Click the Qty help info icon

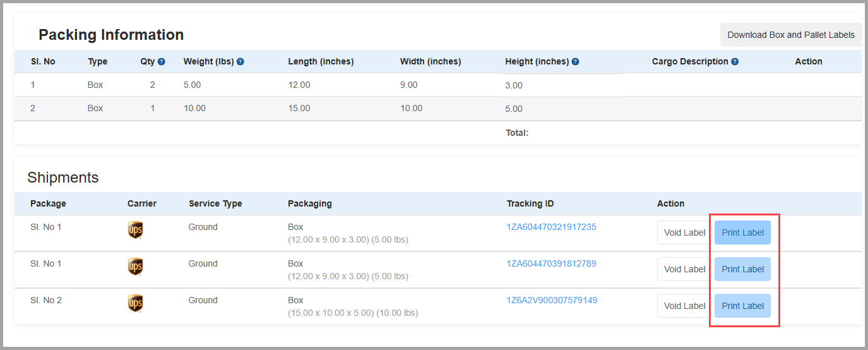(162, 62)
